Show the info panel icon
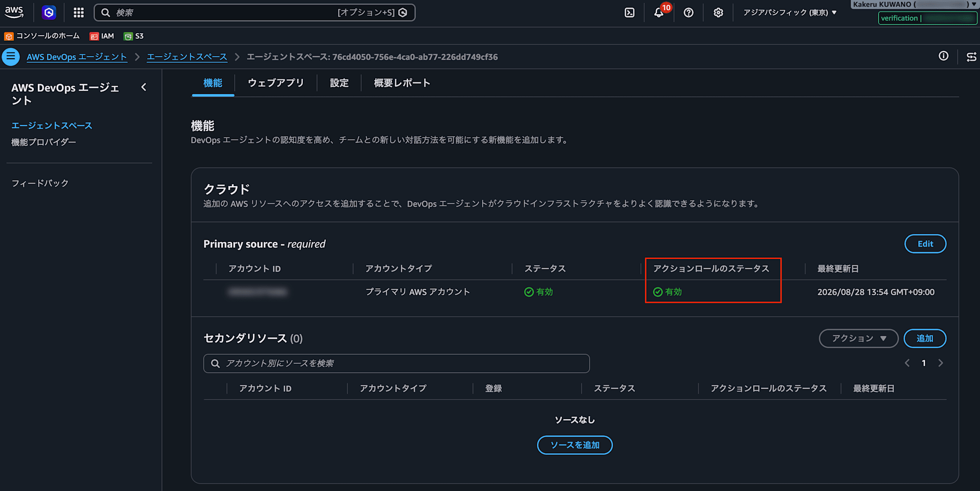980x491 pixels. [943, 56]
